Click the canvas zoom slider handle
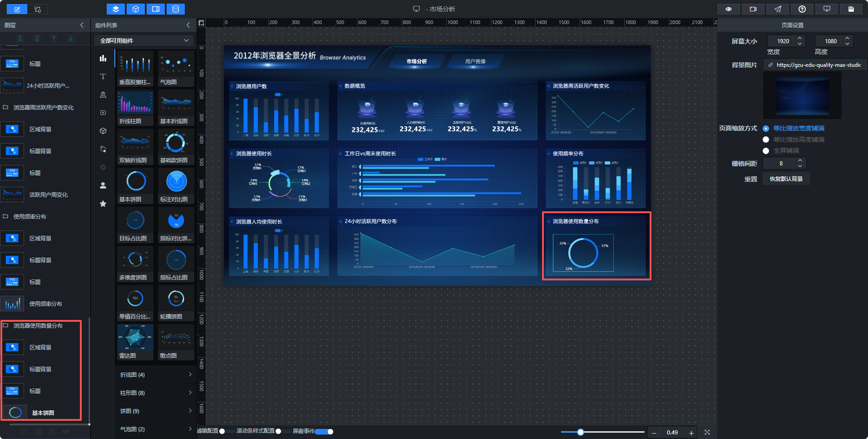Viewport: 868px width, 439px height. (x=581, y=432)
